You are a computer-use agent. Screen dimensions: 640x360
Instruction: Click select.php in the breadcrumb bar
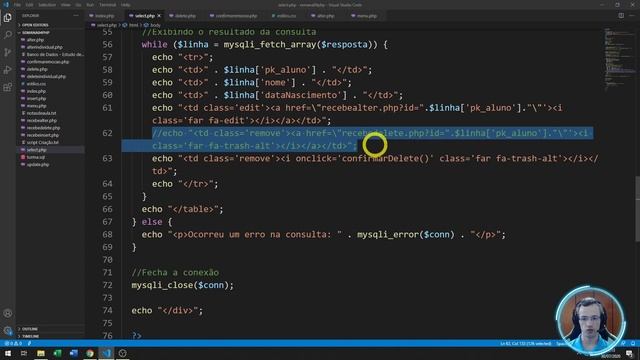tap(107, 25)
